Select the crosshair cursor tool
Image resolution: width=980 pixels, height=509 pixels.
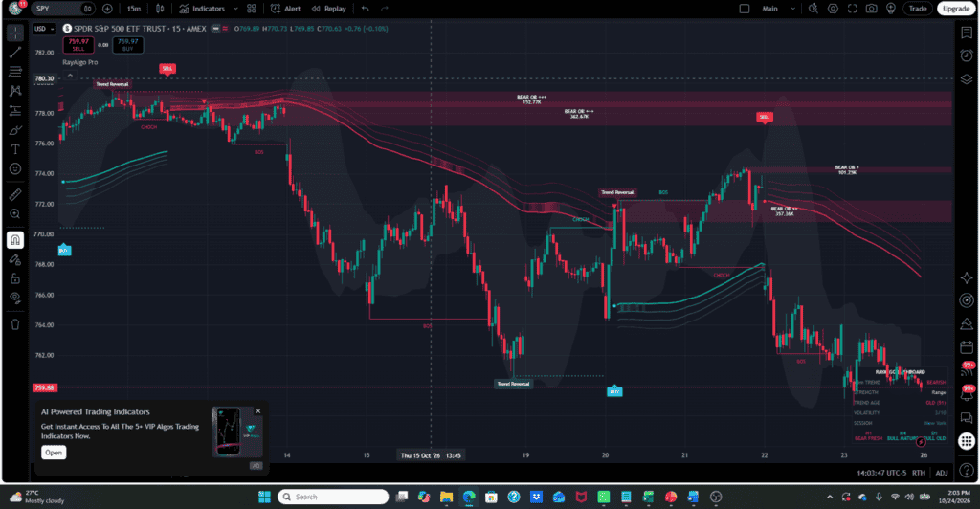pos(15,32)
